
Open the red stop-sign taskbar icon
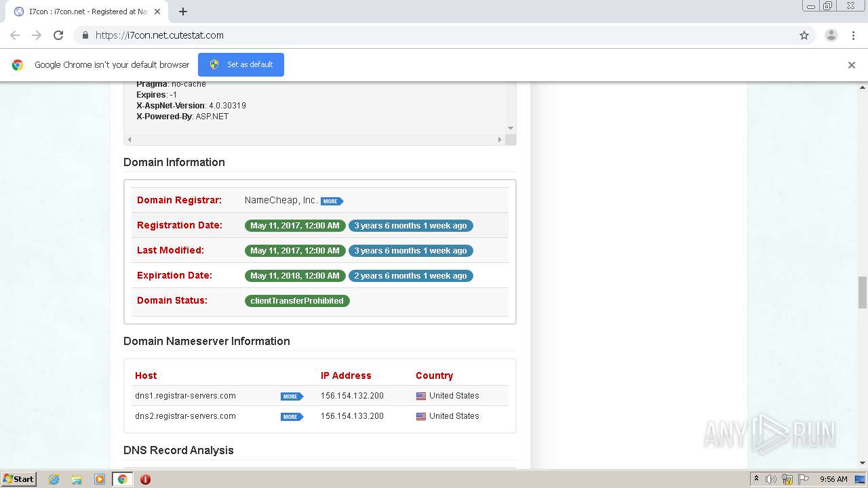(x=145, y=479)
